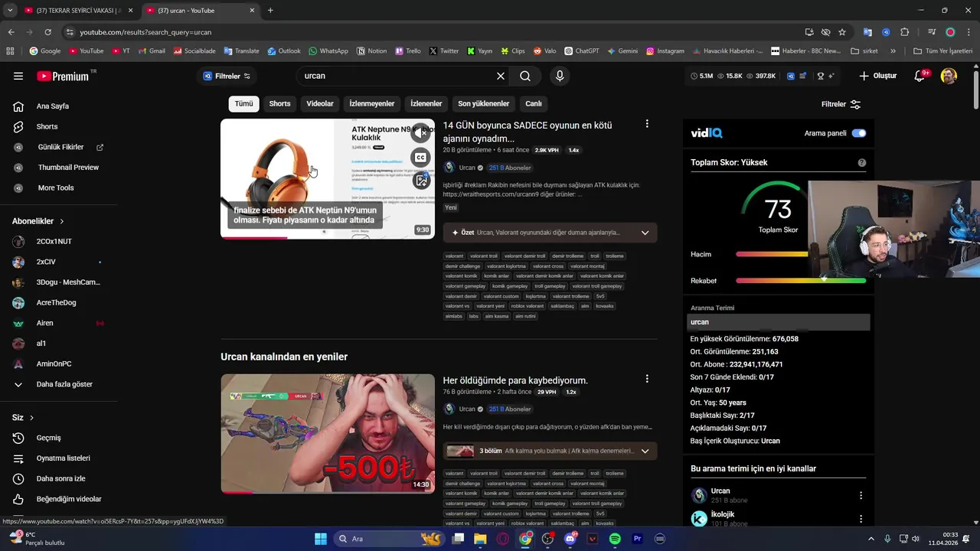The image size is (980, 551).
Task: Show more bookmarks with the double chevron
Action: (893, 51)
